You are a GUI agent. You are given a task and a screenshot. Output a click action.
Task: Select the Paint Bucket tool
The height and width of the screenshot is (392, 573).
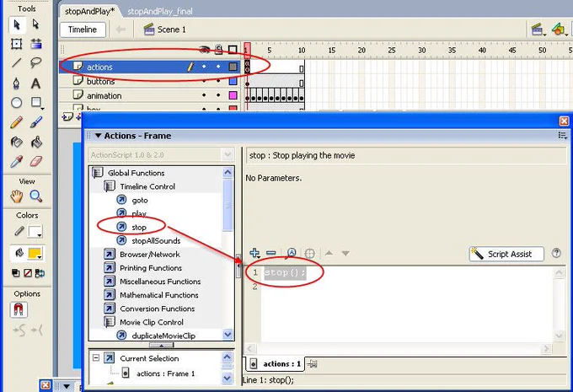(x=35, y=142)
